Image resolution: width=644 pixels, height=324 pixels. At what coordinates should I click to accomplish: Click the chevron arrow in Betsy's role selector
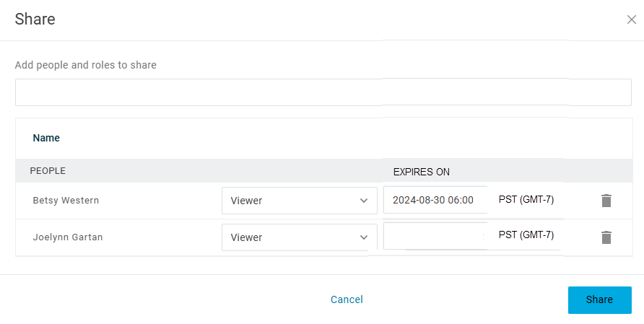pos(364,201)
